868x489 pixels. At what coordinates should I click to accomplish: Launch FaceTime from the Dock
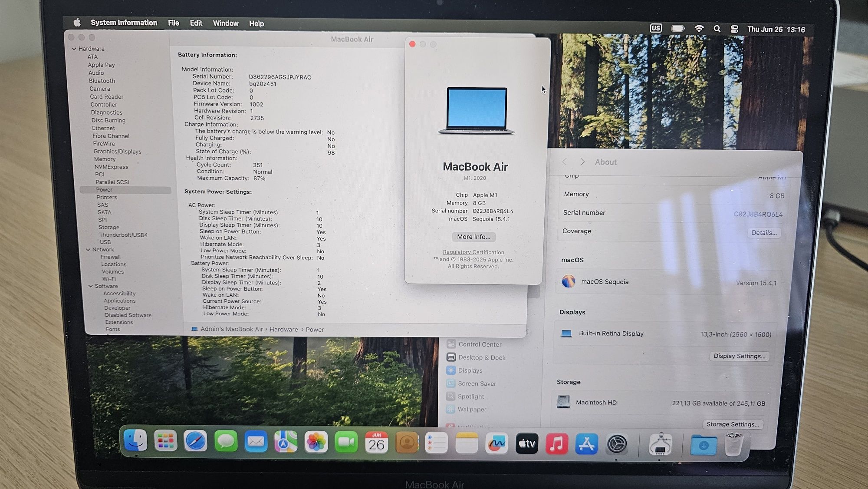pyautogui.click(x=346, y=443)
